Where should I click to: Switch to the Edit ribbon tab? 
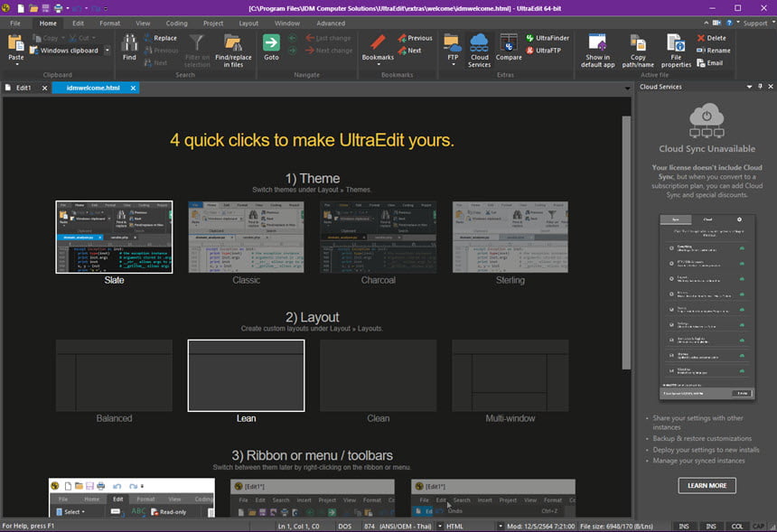coord(78,23)
